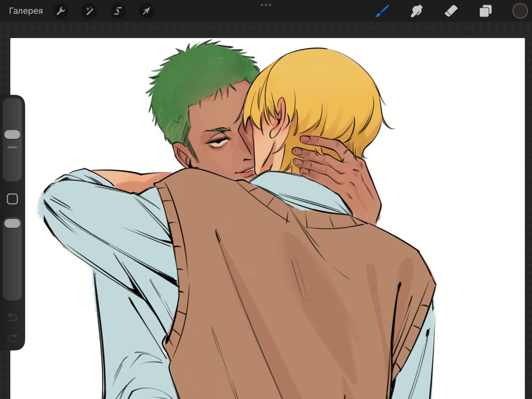The image size is (532, 399).
Task: Click the brush size slider handle
Action: (x=12, y=134)
